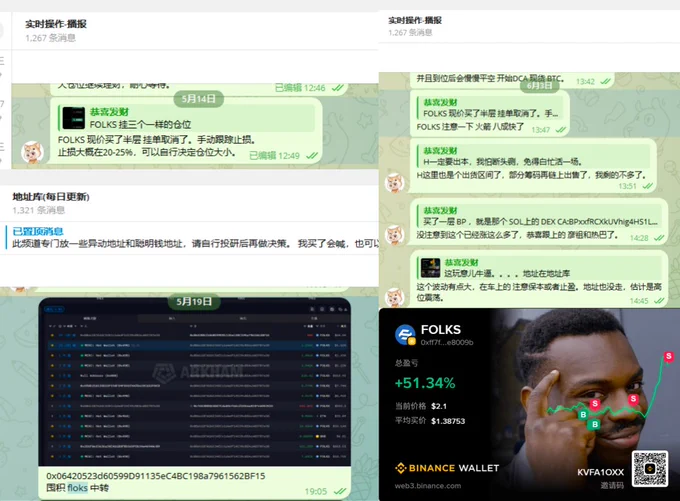680x501 pixels.
Task: Select average buy price $1.38753
Action: coord(448,421)
